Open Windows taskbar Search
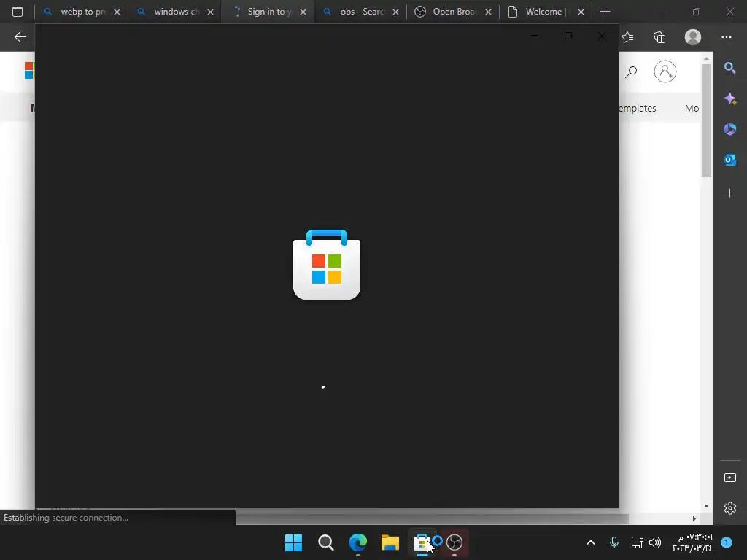 (326, 542)
